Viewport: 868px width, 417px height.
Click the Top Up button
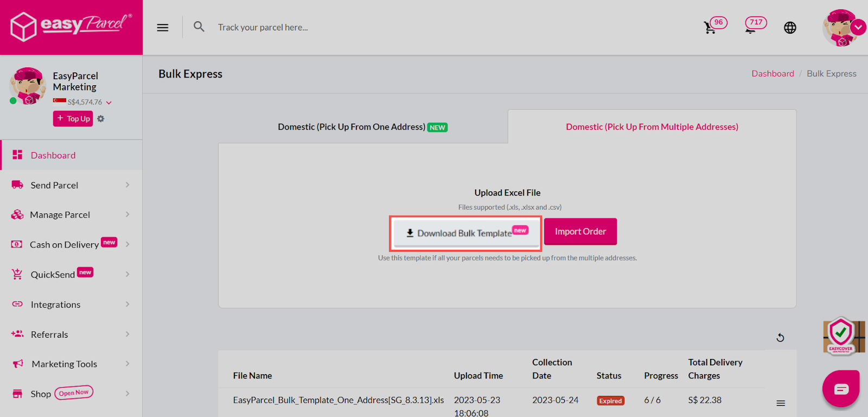73,118
